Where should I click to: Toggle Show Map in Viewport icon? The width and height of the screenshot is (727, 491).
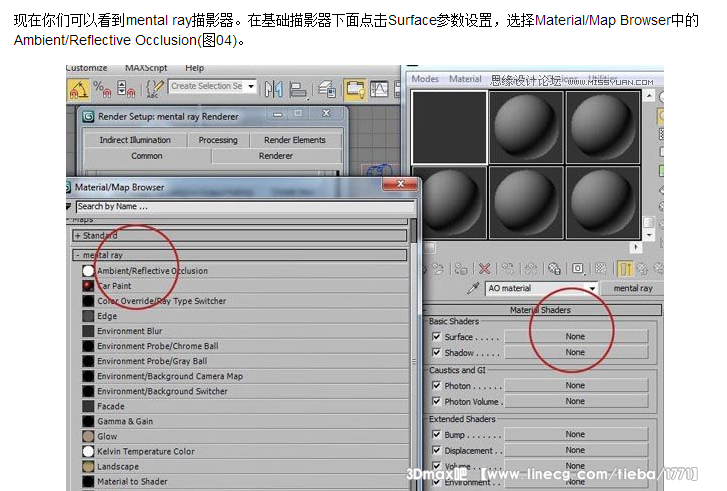click(x=601, y=268)
